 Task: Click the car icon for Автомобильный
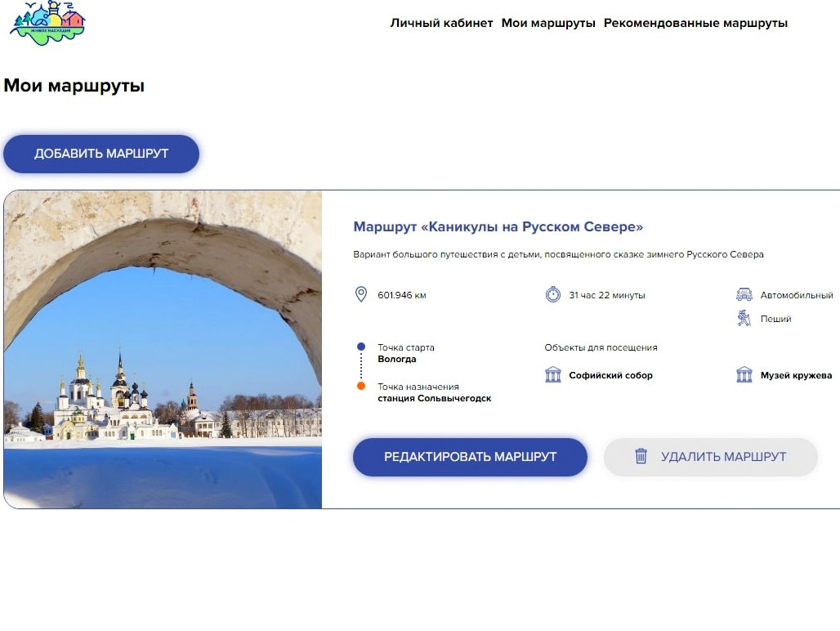(x=744, y=294)
